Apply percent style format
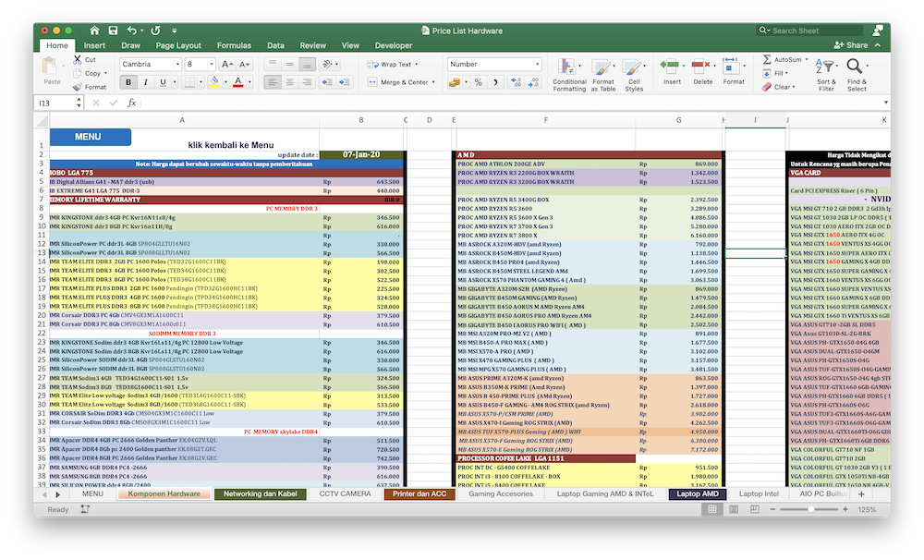This screenshot has height=560, width=924. coord(479,82)
